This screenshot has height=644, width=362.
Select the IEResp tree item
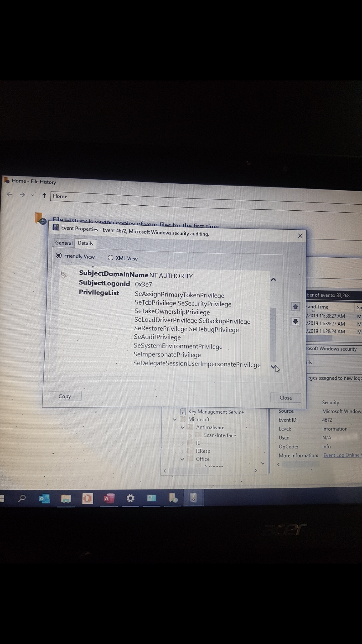[x=203, y=451]
